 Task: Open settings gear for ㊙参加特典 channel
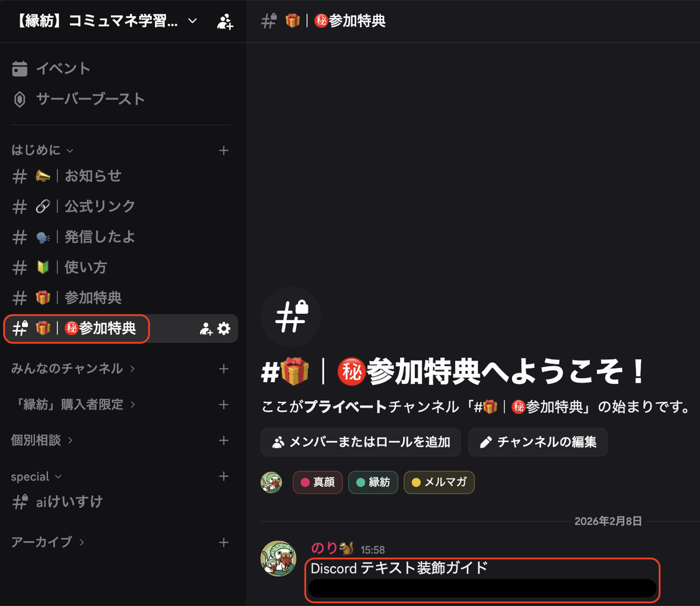coord(224,329)
